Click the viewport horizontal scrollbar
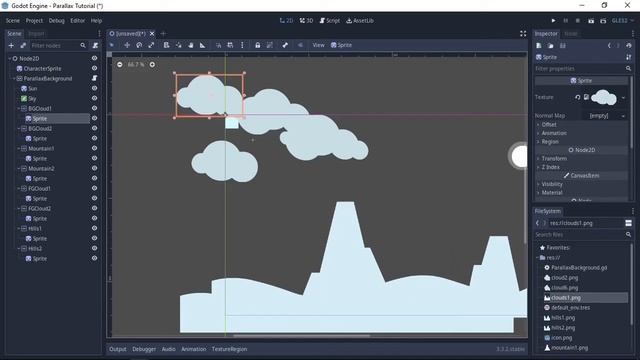The width and height of the screenshot is (640, 360). click(302, 336)
